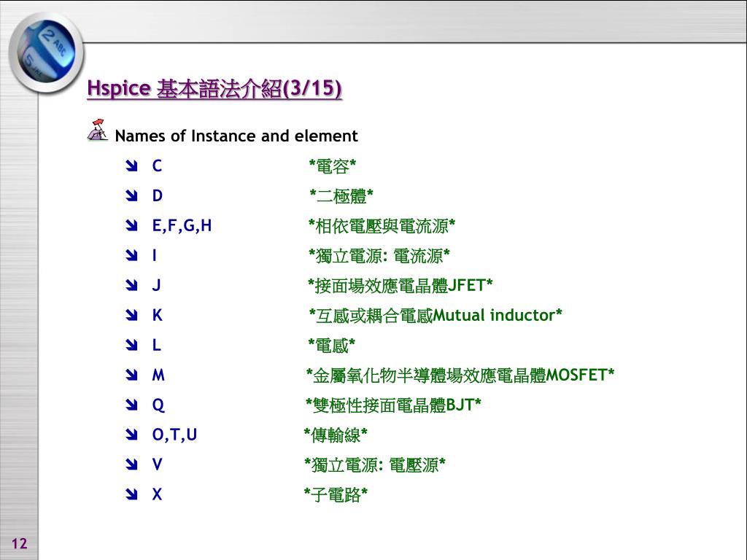The height and width of the screenshot is (560, 747).
Task: Click the MOSFET description text
Action: pyautogui.click(x=460, y=376)
